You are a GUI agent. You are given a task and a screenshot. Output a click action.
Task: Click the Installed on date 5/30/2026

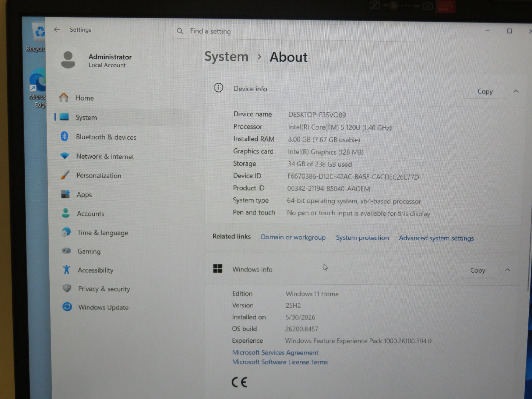[300, 317]
